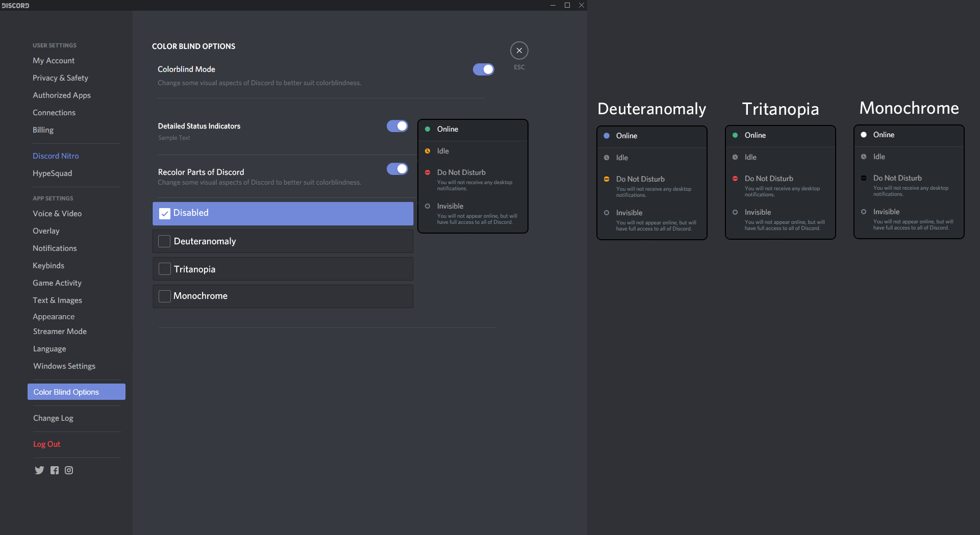Click Invisible text in Deuteranomaly panel
The height and width of the screenshot is (535, 980).
coord(629,213)
